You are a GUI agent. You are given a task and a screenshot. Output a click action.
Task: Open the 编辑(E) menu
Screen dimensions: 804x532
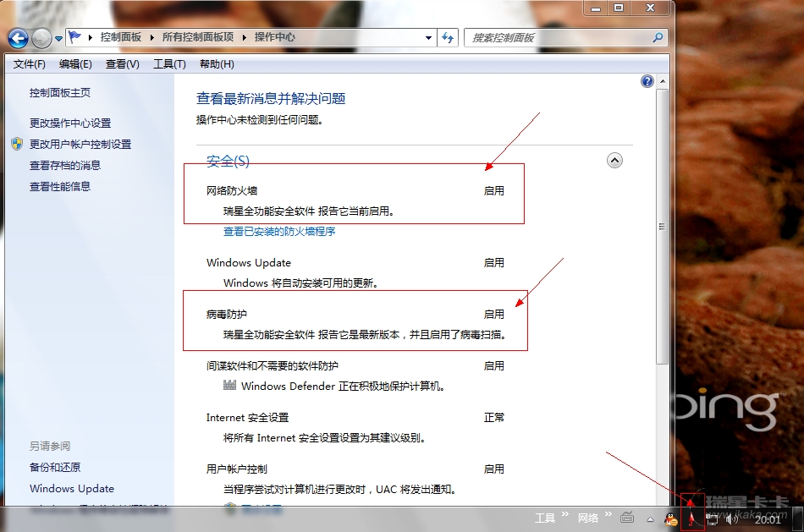pos(75,64)
